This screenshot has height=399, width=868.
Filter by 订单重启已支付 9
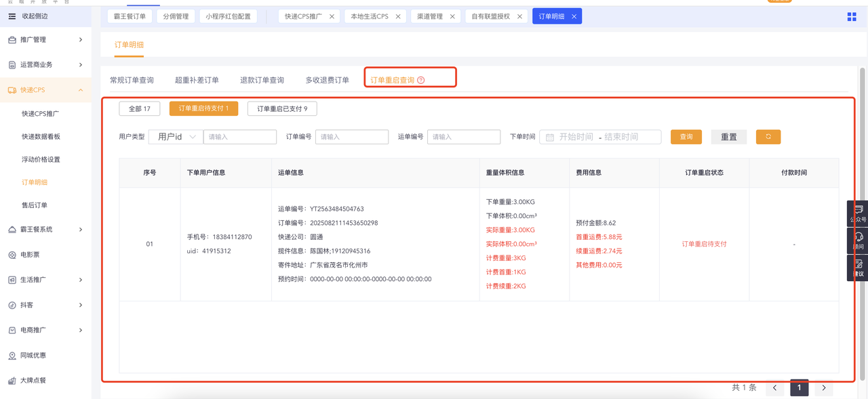click(x=282, y=108)
